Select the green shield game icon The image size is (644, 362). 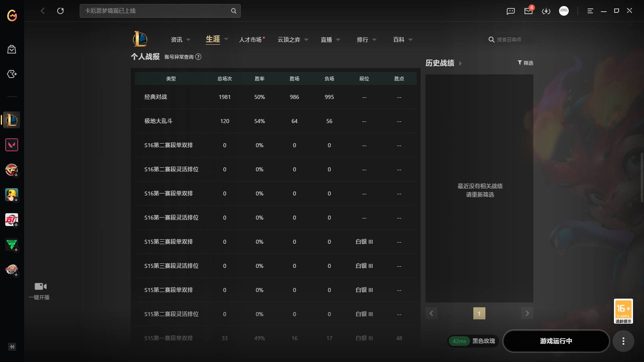click(12, 245)
